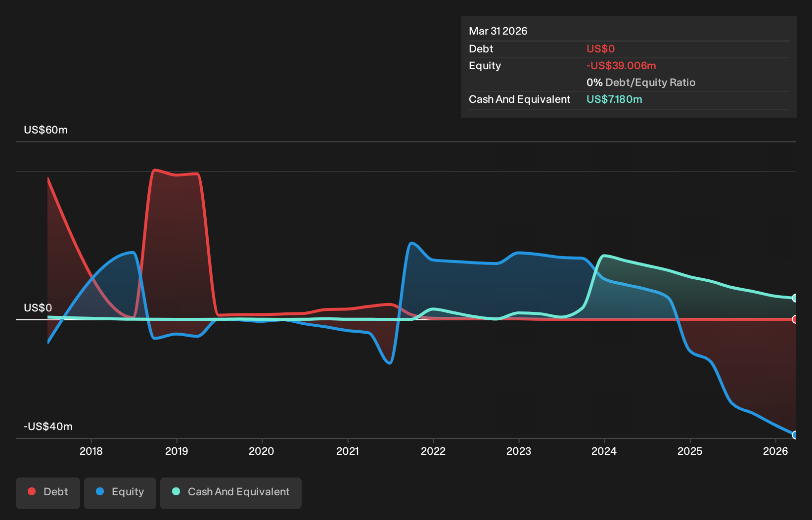Click the Equity row label in tooltip
The image size is (812, 520).
[485, 66]
